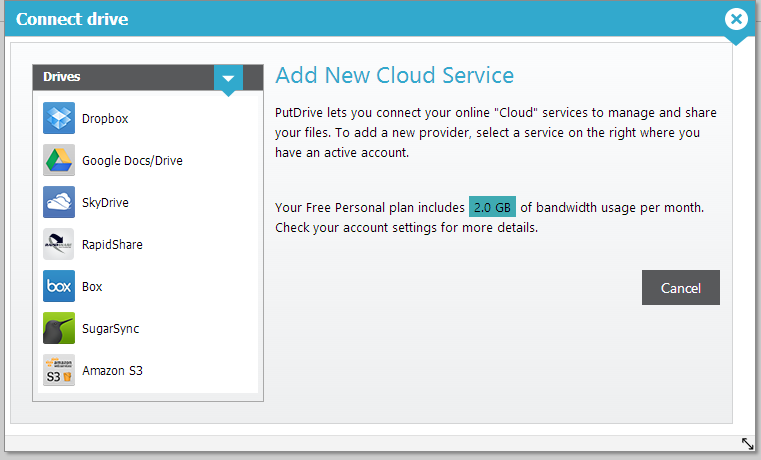Image resolution: width=761 pixels, height=460 pixels.
Task: Click the blue Box logo icon
Action: [x=59, y=286]
